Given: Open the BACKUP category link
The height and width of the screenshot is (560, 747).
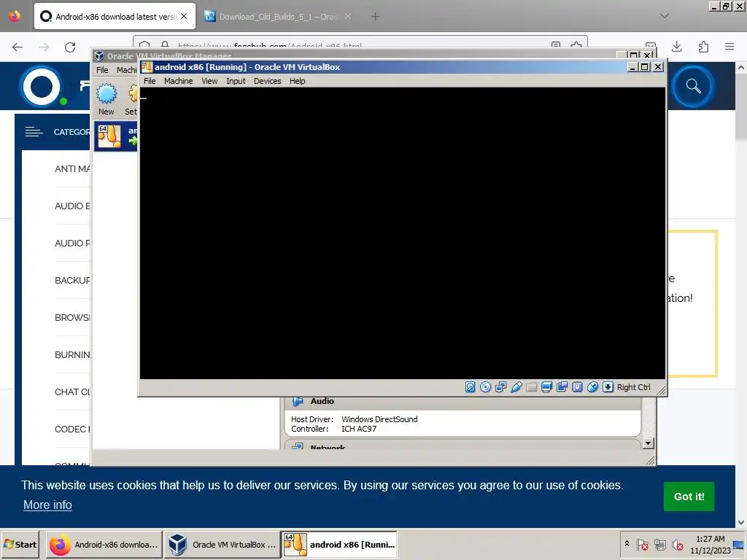Looking at the screenshot, I should [x=72, y=280].
